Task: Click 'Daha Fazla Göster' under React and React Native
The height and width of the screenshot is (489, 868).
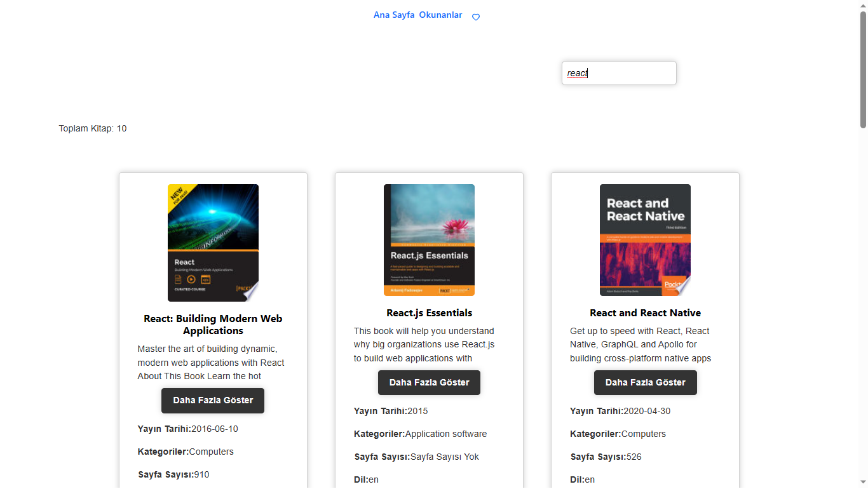Action: pos(645,382)
